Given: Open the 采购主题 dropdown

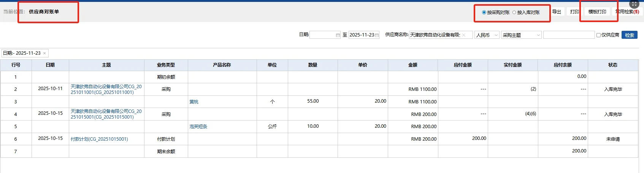Looking at the screenshot, I should (x=521, y=35).
